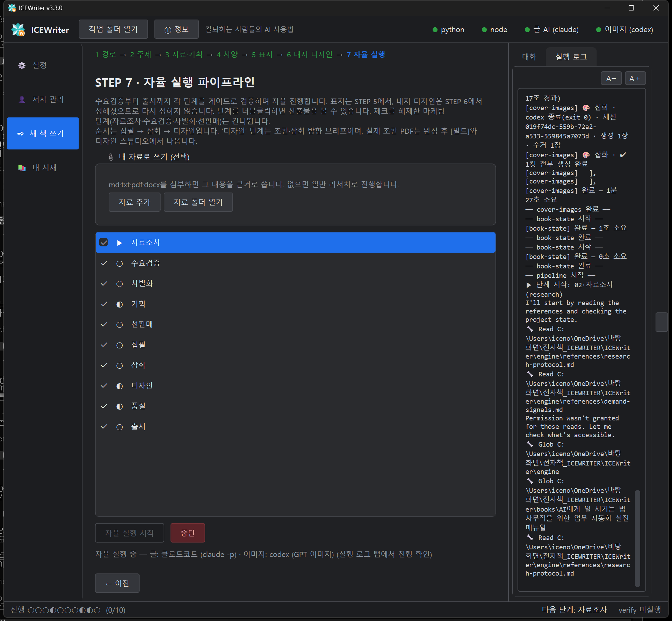Image resolution: width=672 pixels, height=621 pixels.
Task: Toggle the 삽화 stage checkmark
Action: pyautogui.click(x=104, y=365)
